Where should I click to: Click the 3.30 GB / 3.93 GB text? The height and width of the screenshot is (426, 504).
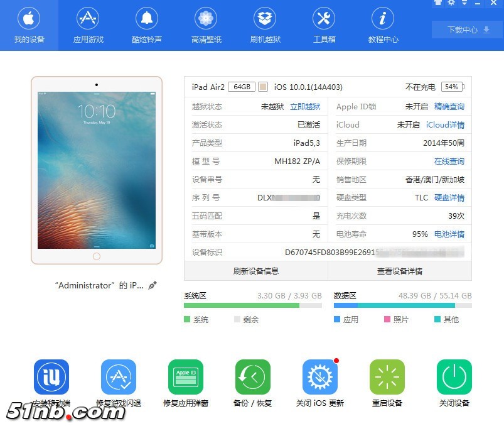click(289, 296)
